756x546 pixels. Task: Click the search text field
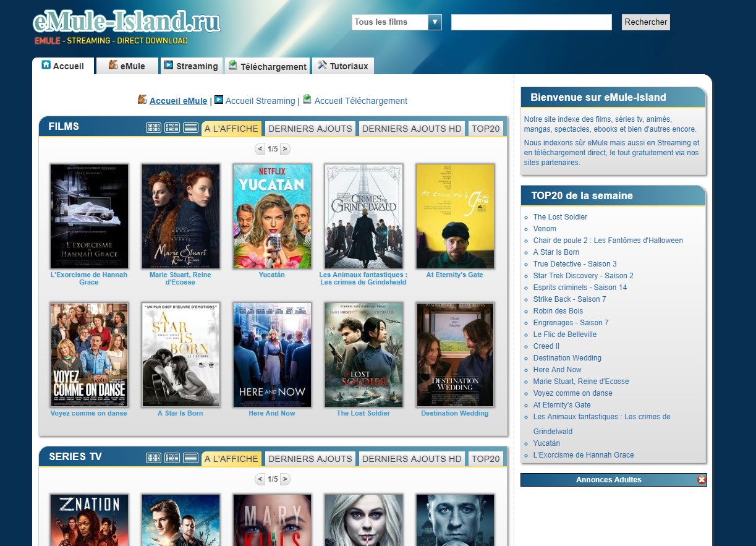[531, 22]
